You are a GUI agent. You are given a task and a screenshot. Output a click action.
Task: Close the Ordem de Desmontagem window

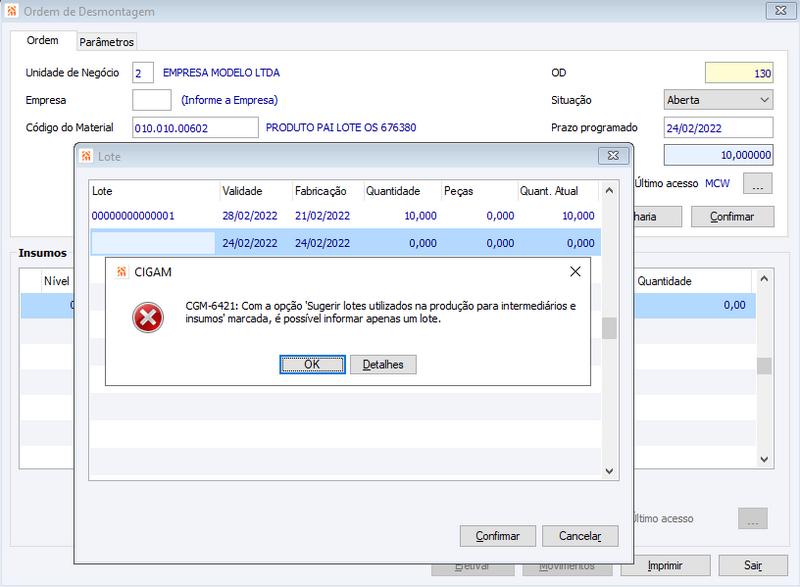pos(781,11)
